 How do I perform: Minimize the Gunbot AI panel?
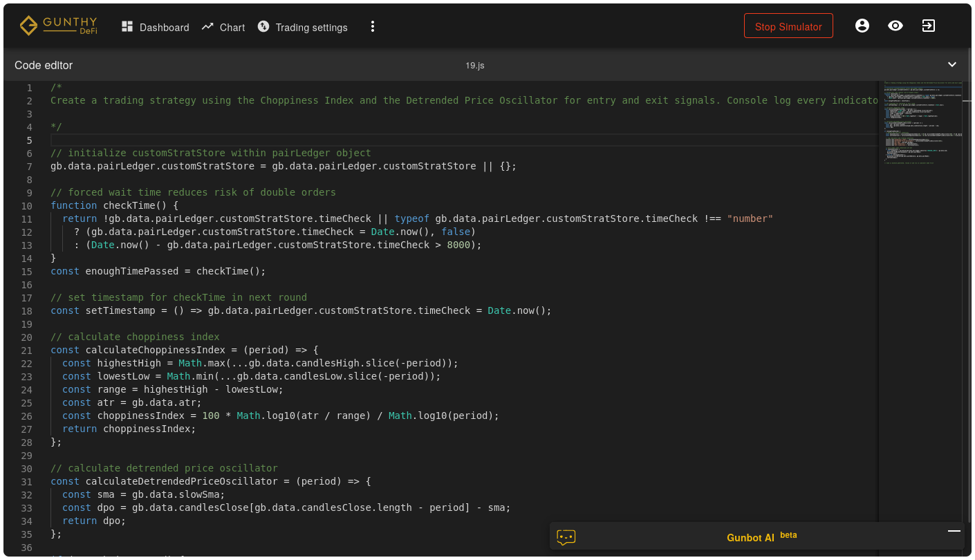(x=954, y=531)
